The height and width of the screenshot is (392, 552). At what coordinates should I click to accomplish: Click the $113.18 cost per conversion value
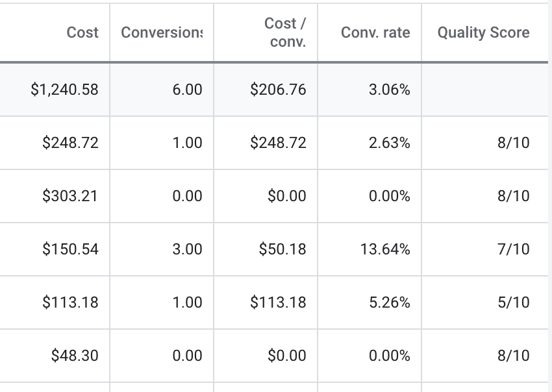click(x=278, y=302)
